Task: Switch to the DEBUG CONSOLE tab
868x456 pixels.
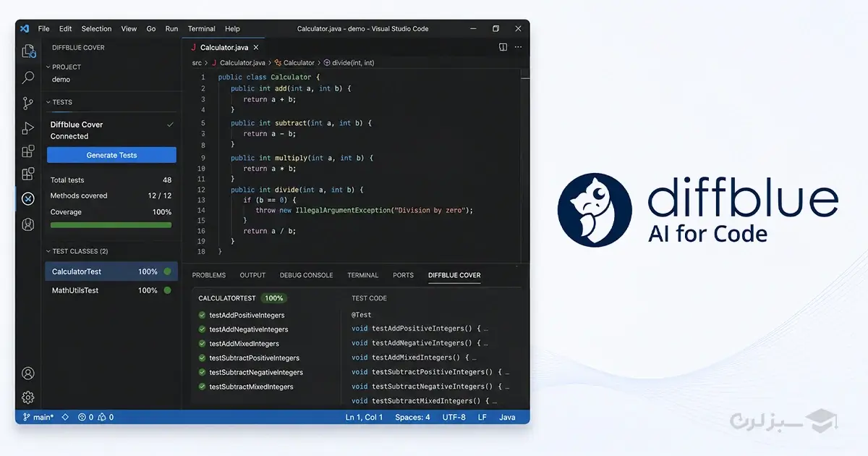Action: [x=307, y=275]
